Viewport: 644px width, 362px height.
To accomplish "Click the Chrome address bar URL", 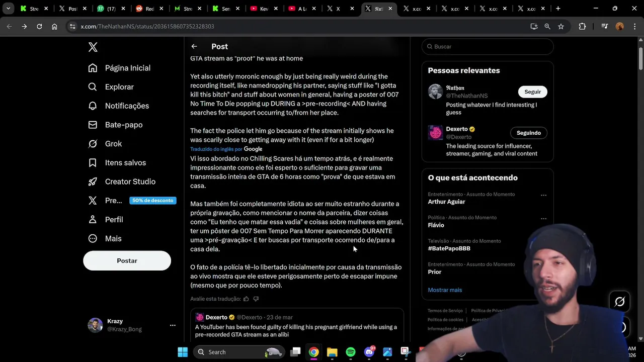I will tap(147, 26).
